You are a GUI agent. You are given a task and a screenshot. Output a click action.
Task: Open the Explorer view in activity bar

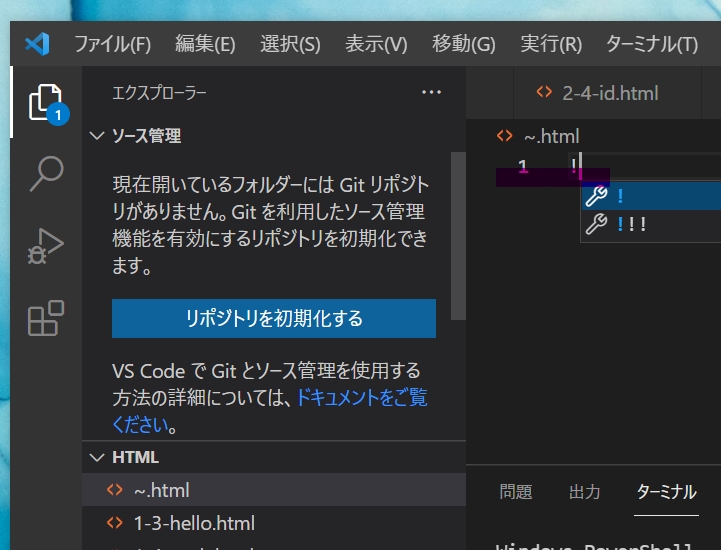click(x=46, y=102)
